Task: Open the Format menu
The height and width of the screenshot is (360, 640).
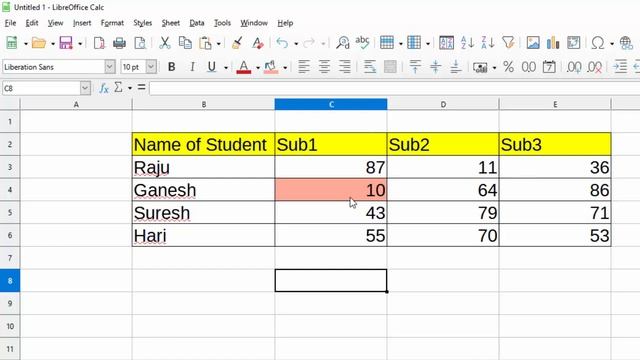Action: (112, 23)
